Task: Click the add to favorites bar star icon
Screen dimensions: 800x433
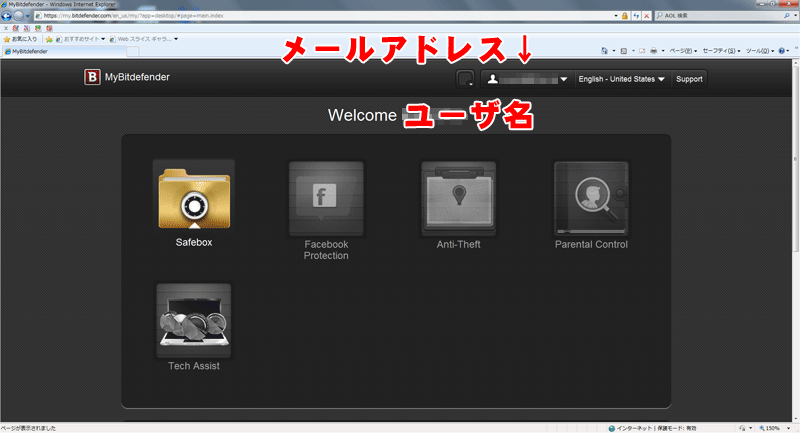Action: coord(49,39)
